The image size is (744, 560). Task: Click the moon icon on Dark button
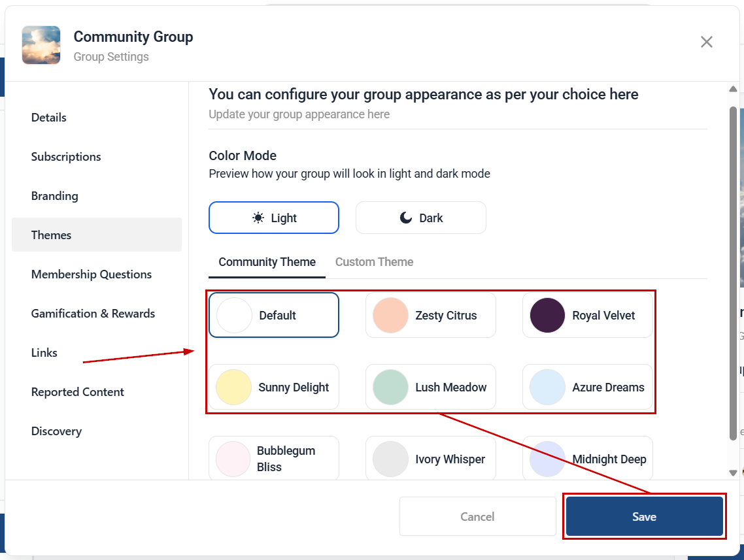pos(406,218)
